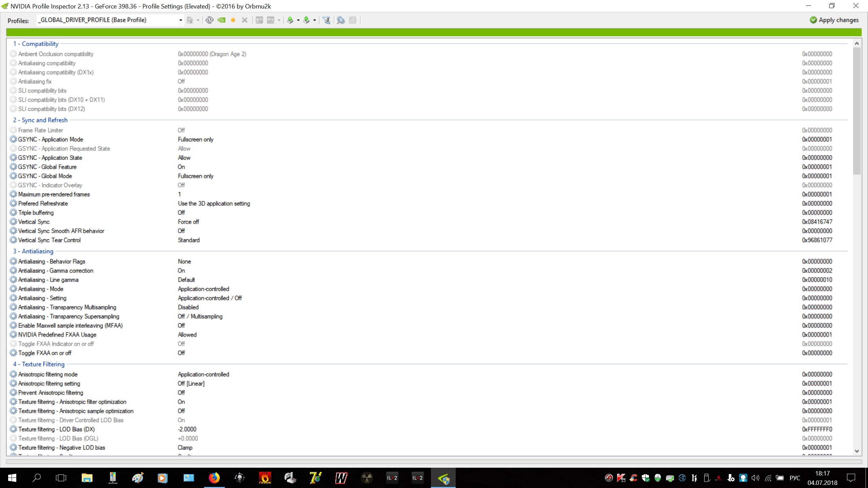868x488 pixels.
Task: Open File Explorer from the taskbar
Action: click(x=87, y=478)
